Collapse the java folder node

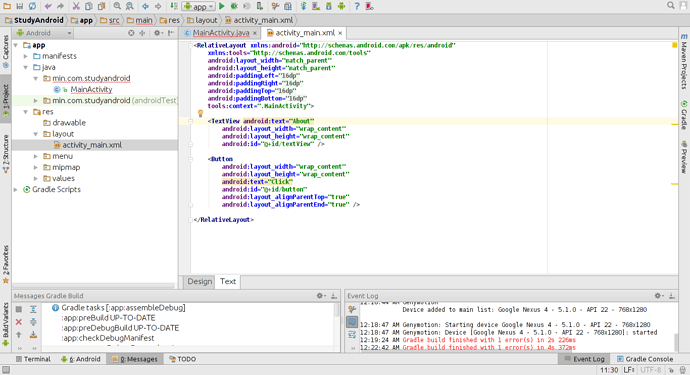pos(26,67)
